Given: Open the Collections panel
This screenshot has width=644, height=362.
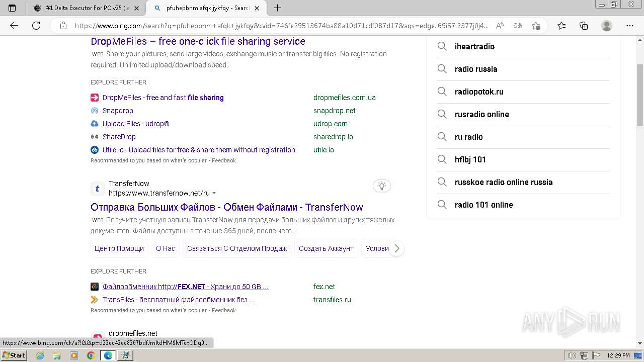Looking at the screenshot, I should point(584,26).
